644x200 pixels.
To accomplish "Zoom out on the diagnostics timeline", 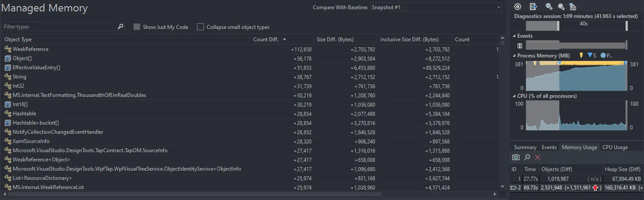I will tap(561, 7).
